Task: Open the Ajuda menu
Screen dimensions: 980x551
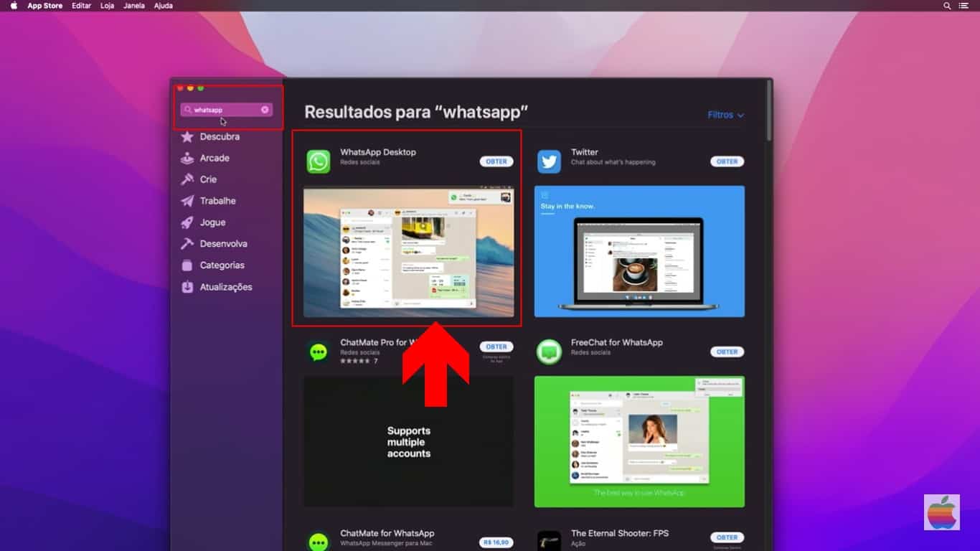Action: 164,6
